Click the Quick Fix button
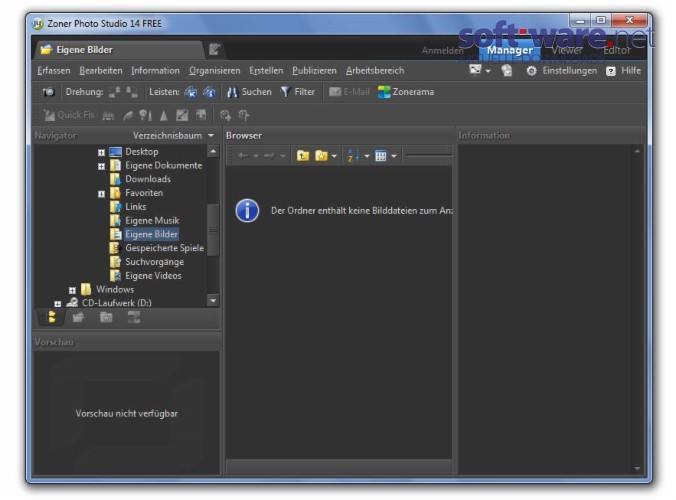676x500 pixels. 69,115
